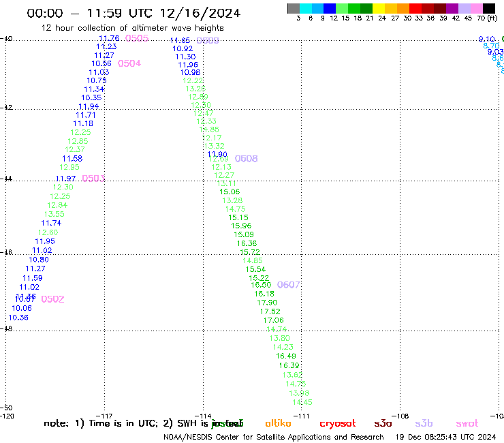The height and width of the screenshot is (443, 504).
Task: Click the bright red legend swatch
Action: tap(415, 8)
